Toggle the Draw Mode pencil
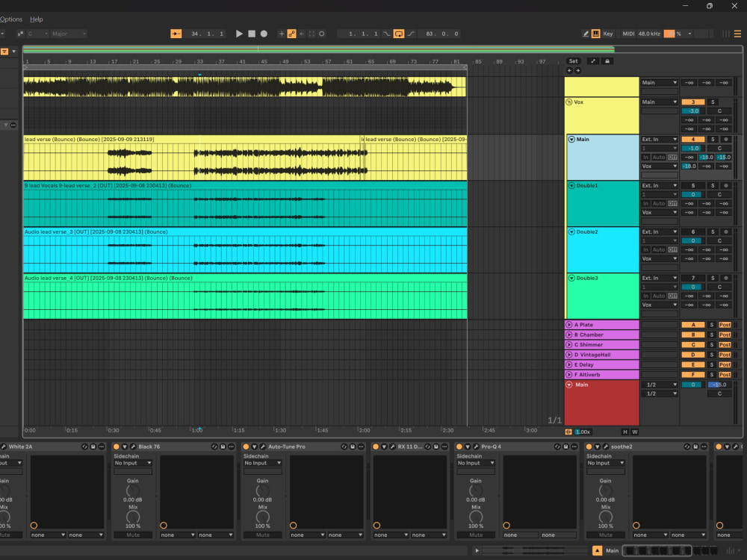Screen dimensions: 747x560 tap(586, 34)
